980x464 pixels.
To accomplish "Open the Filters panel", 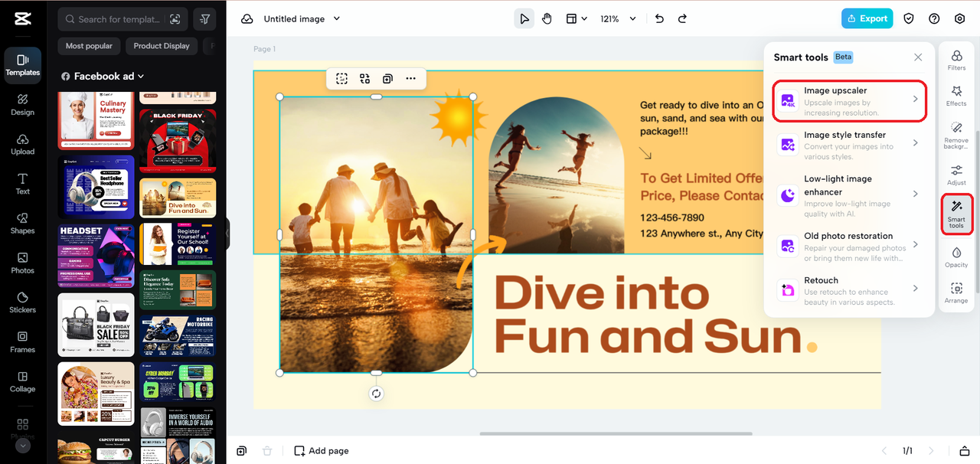I will click(956, 60).
